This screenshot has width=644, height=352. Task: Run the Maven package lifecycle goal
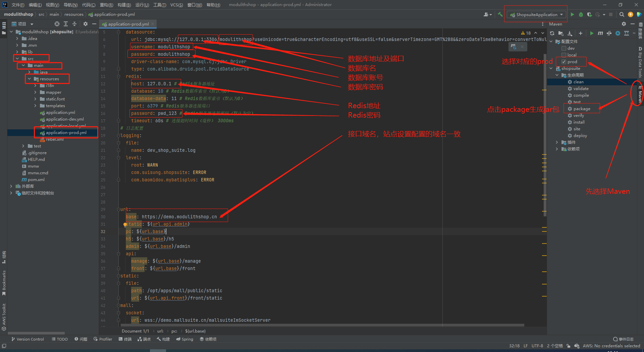click(582, 109)
